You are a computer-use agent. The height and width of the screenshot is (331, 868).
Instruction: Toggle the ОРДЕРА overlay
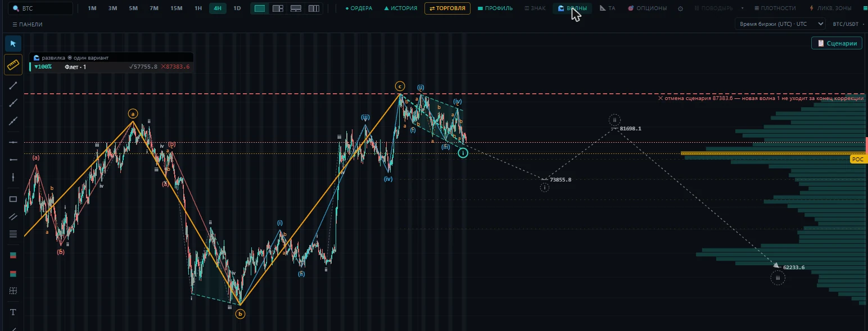tap(359, 8)
